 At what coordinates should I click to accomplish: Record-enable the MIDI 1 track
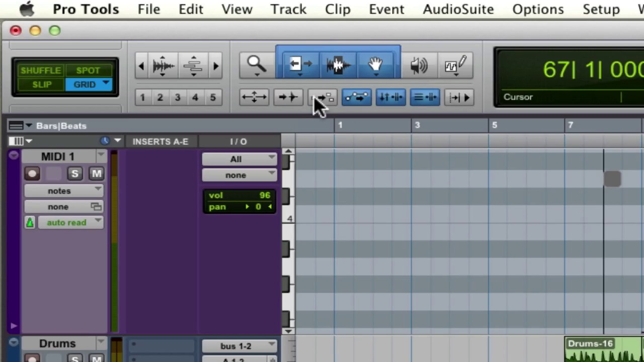32,174
